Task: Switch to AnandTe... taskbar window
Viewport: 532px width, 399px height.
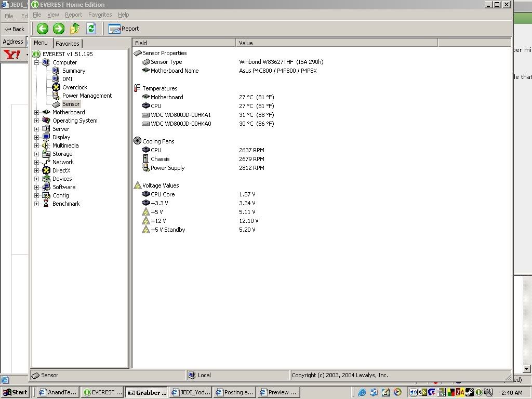Action: (58, 392)
